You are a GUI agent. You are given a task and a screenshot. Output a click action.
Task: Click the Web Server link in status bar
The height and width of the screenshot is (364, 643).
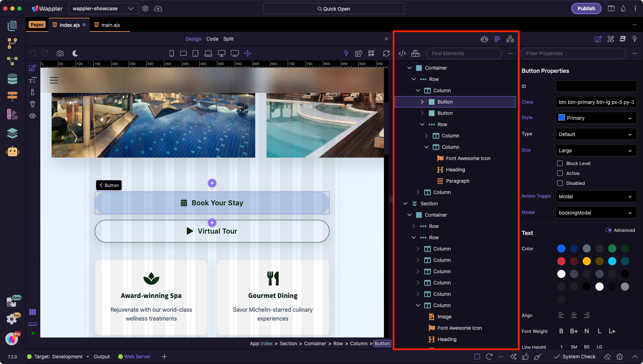[137, 357]
